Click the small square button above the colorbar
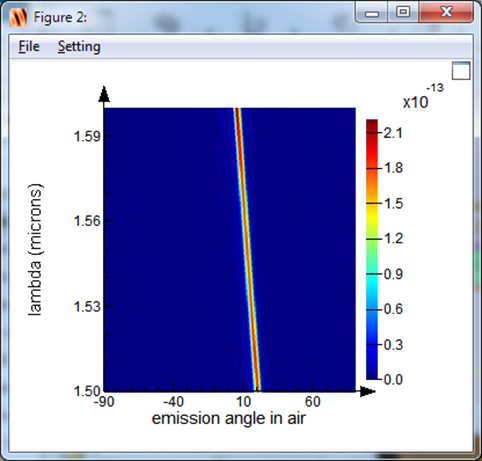This screenshot has height=461, width=482. tap(461, 71)
